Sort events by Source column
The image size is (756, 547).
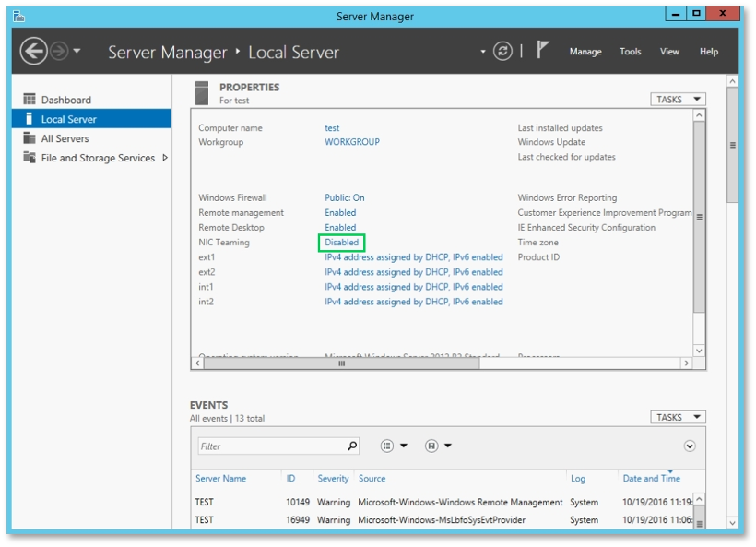pos(372,479)
